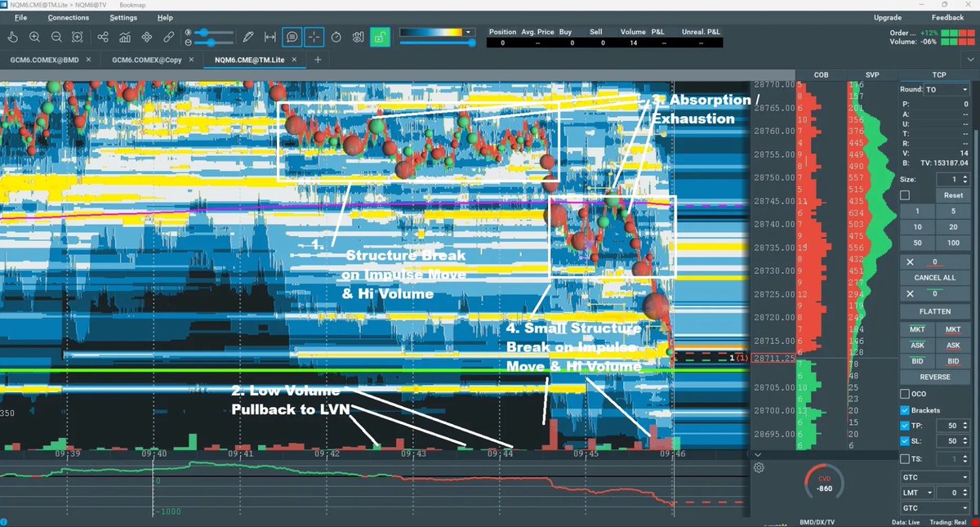Click the diamond cluster toolbar icon

point(147,37)
